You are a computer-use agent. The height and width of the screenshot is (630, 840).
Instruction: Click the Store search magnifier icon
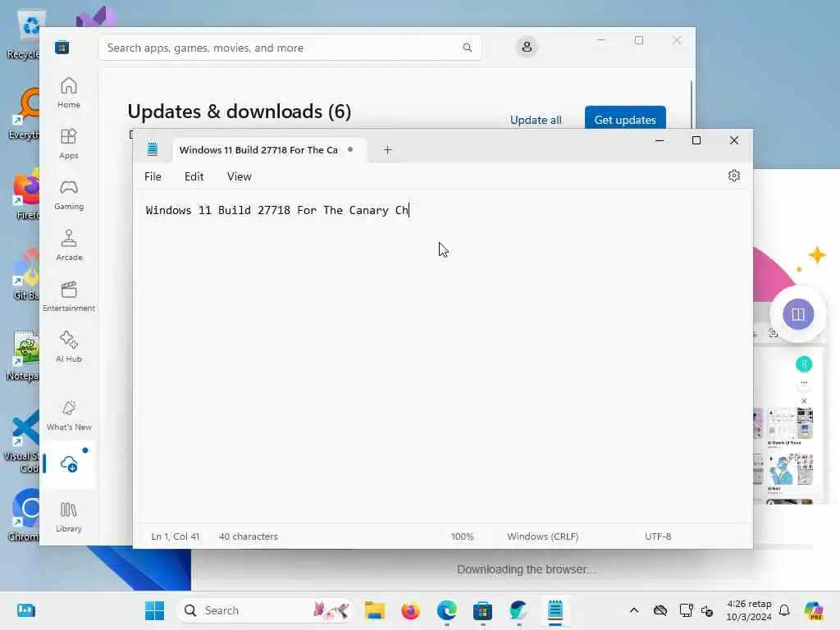pyautogui.click(x=467, y=48)
